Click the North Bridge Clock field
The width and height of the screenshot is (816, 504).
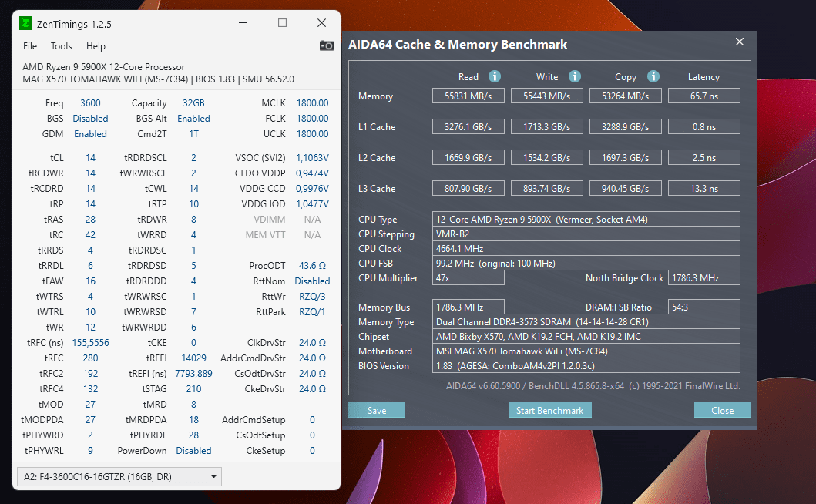[704, 277]
